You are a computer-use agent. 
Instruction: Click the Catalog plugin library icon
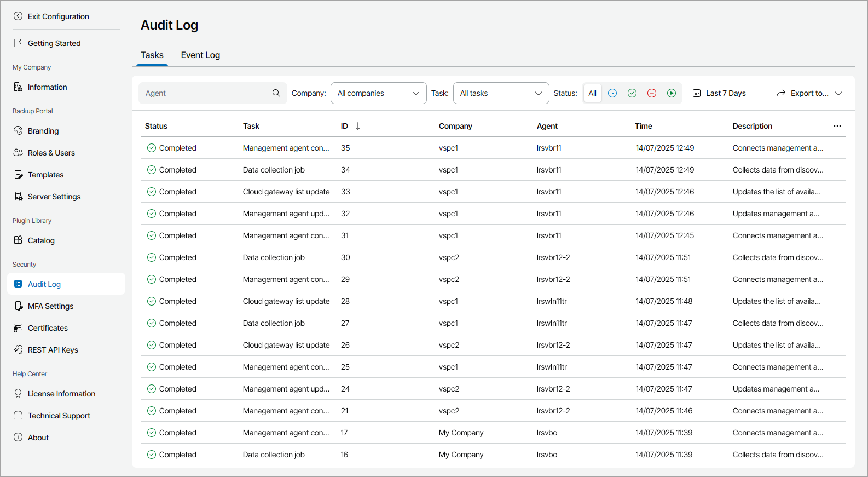click(18, 240)
